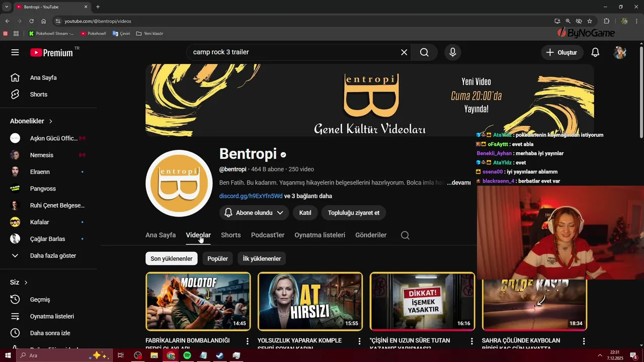Open options menu for SAHRA ÇÖLÜNDE video
Viewport: 644px width, 362px height.
point(584,341)
